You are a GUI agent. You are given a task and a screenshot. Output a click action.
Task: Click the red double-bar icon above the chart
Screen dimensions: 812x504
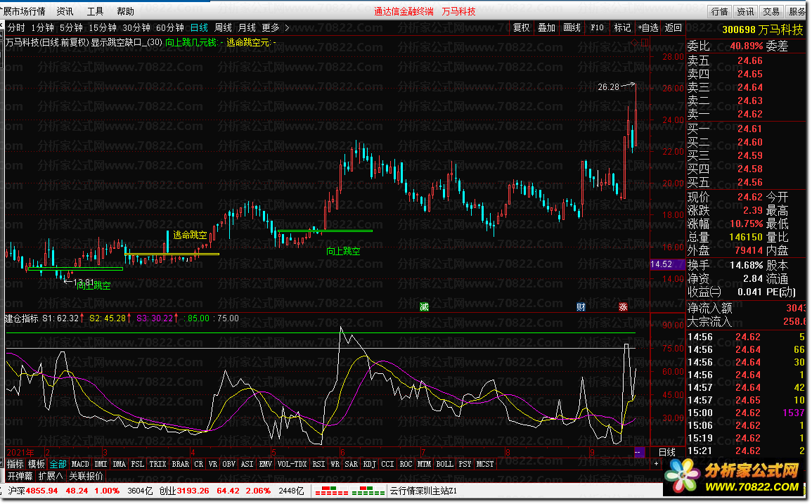coord(644,42)
